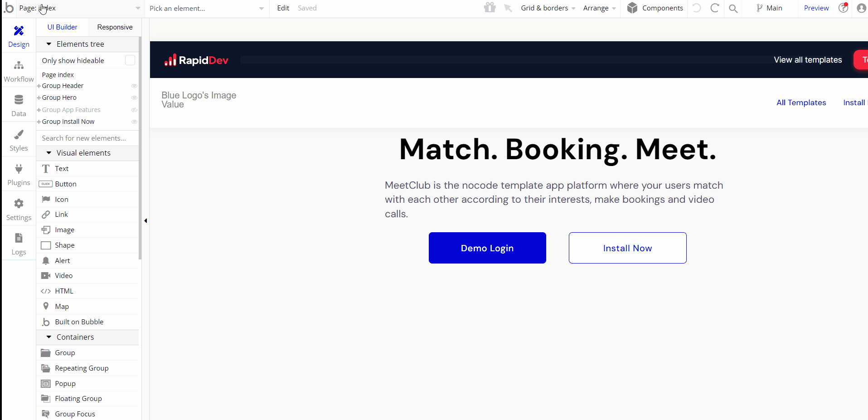Open the Styles brush icon

(x=19, y=135)
